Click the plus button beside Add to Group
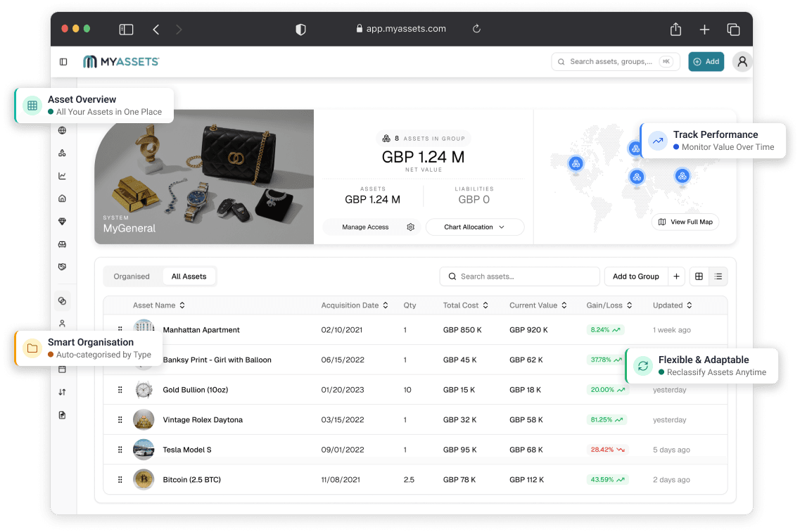800x532 pixels. [677, 277]
